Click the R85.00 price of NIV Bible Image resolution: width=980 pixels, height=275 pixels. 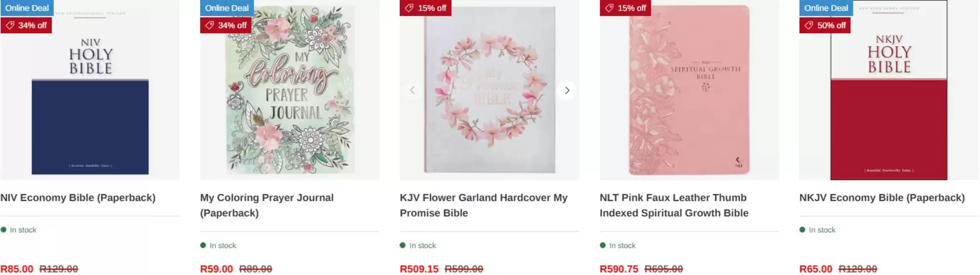coord(17,269)
